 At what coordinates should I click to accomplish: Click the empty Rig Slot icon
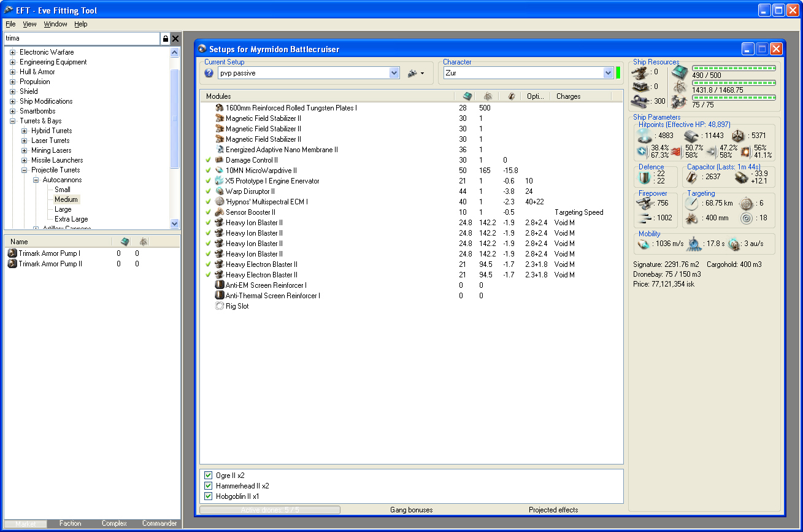(220, 306)
